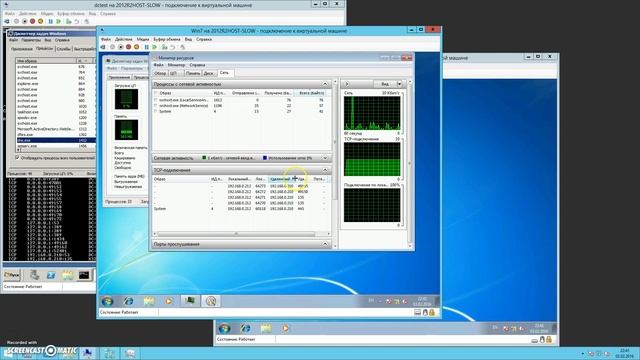
Task: Open Internet Explorer in the rearmost VM window
Action: click(245, 328)
